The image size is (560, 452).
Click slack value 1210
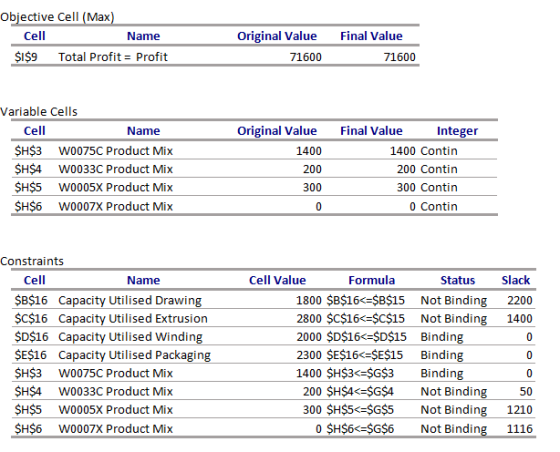click(520, 410)
